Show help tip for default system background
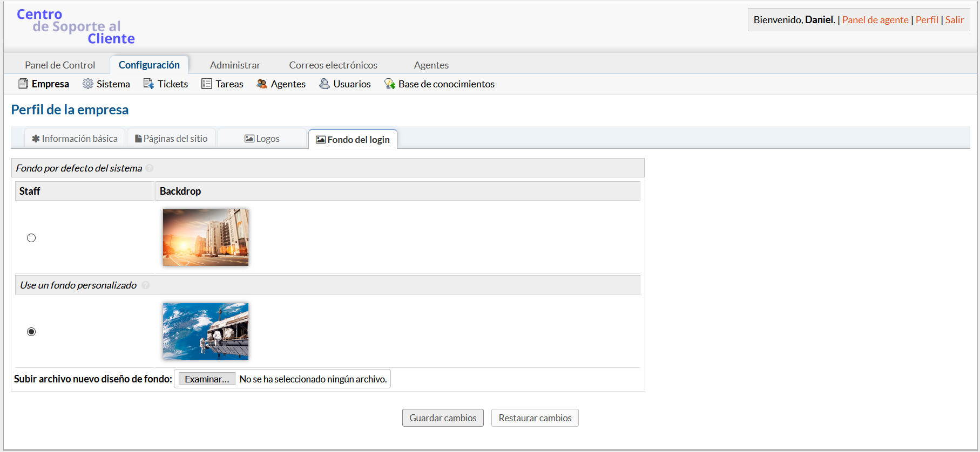This screenshot has width=980, height=452. pyautogui.click(x=150, y=168)
